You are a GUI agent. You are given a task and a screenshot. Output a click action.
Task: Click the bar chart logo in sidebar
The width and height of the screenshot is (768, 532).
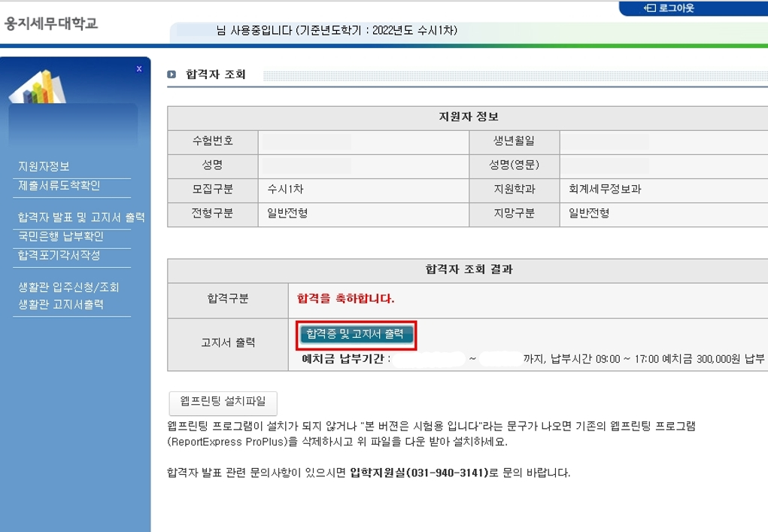pyautogui.click(x=38, y=87)
